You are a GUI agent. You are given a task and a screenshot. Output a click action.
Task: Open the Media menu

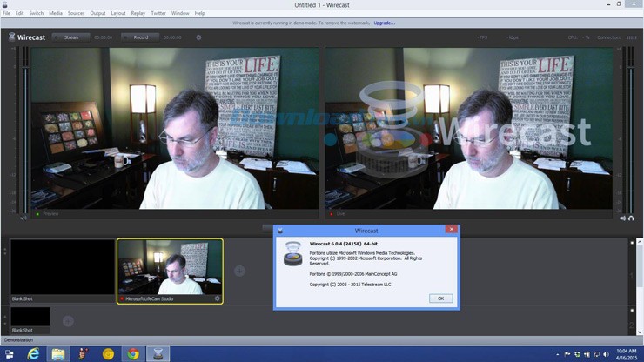(x=56, y=13)
